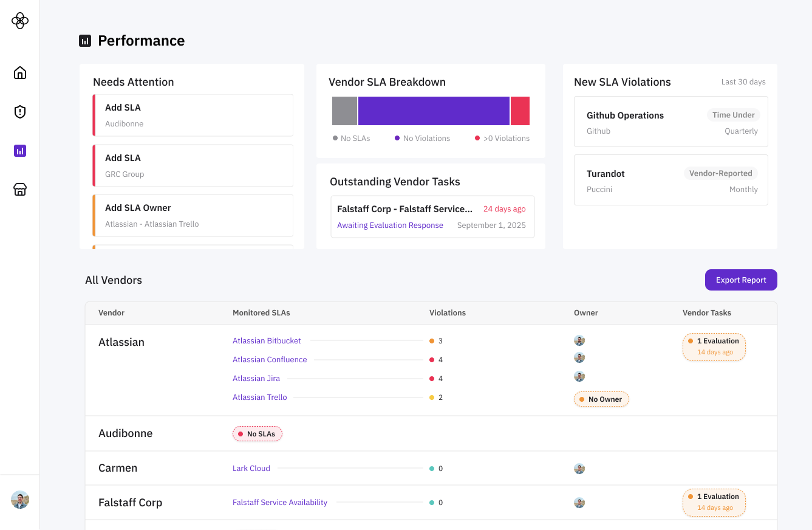
Task: Open the Add SLA card for Audibonne
Action: pos(193,115)
